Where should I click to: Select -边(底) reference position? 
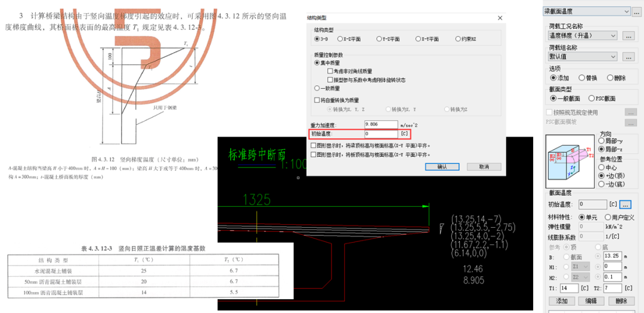pos(601,184)
